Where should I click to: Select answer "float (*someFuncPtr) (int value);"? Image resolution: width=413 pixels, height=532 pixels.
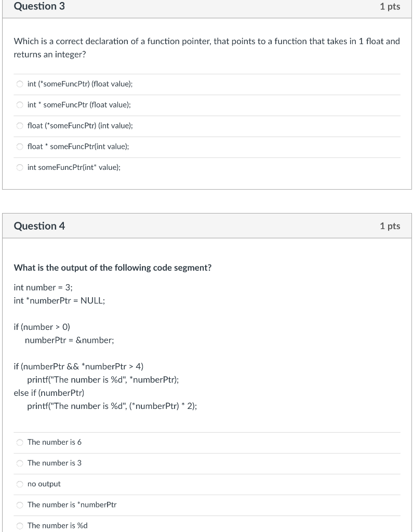pyautogui.click(x=20, y=125)
